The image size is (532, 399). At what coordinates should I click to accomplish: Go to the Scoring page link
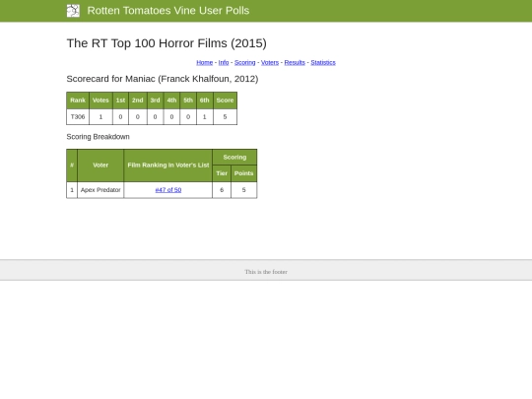coord(244,62)
